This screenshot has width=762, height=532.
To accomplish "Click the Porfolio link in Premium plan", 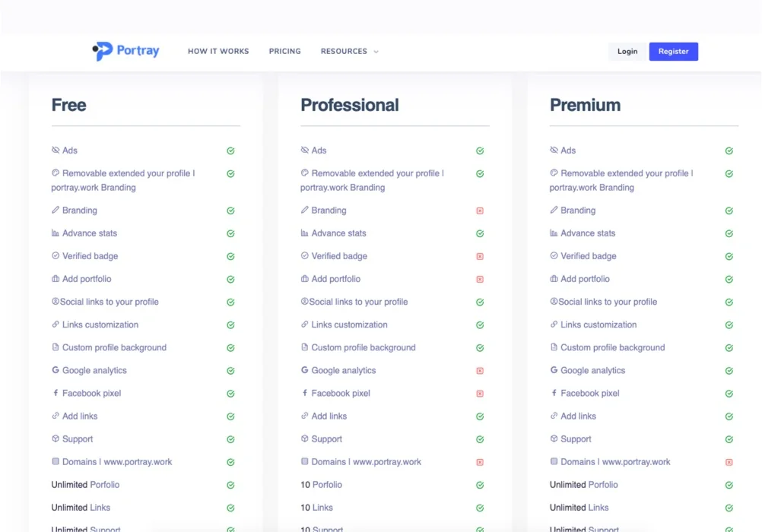I will click(603, 485).
